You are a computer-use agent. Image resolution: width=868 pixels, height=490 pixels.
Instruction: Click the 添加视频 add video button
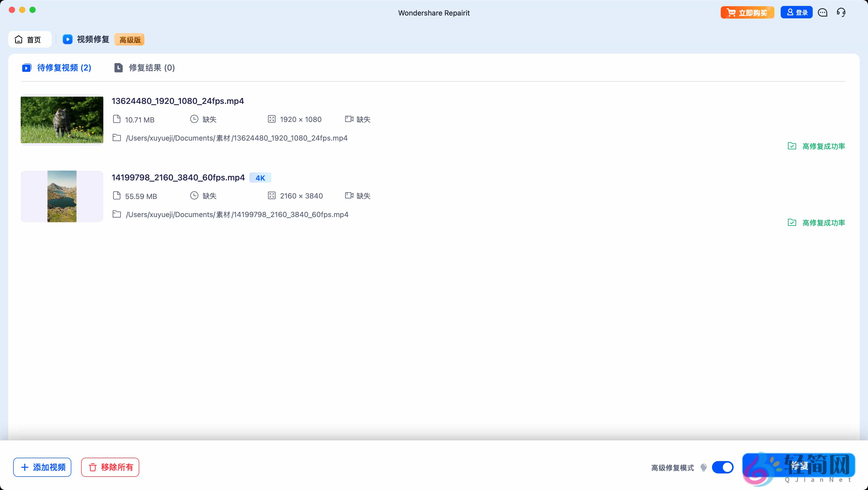(x=42, y=467)
